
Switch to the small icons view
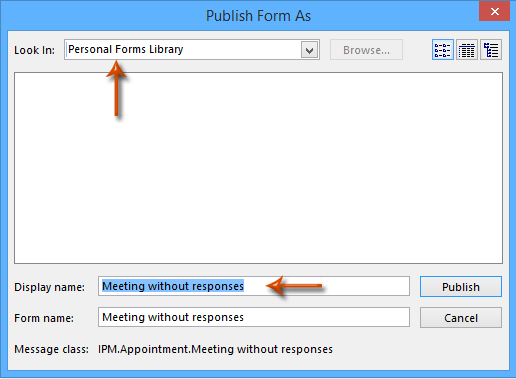coord(443,50)
